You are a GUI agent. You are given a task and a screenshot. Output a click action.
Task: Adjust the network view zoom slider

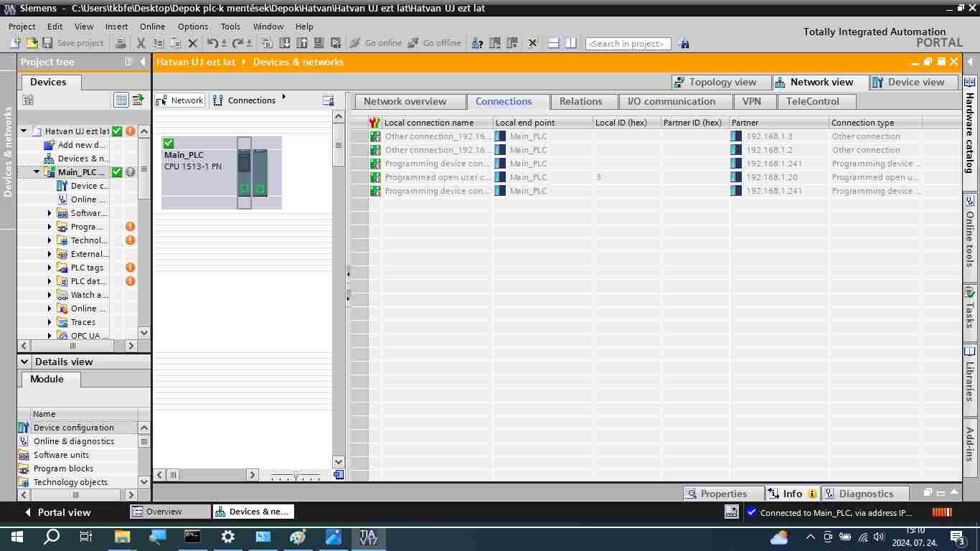(x=296, y=475)
